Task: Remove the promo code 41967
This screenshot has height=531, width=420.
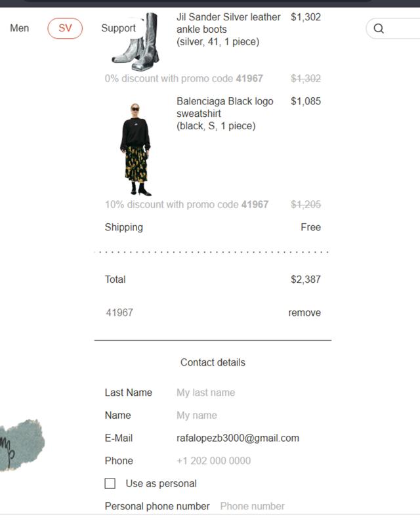Action: pyautogui.click(x=304, y=312)
